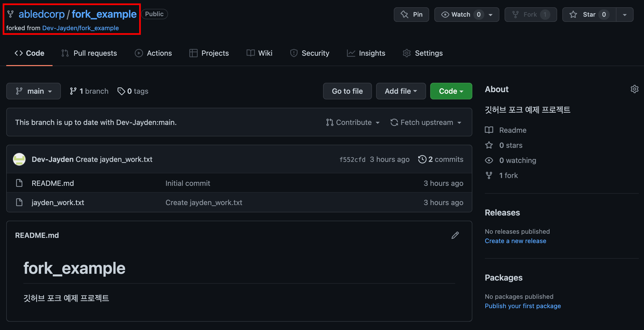The height and width of the screenshot is (330, 644).
Task: Click the README.md file icon
Action: [x=19, y=183]
